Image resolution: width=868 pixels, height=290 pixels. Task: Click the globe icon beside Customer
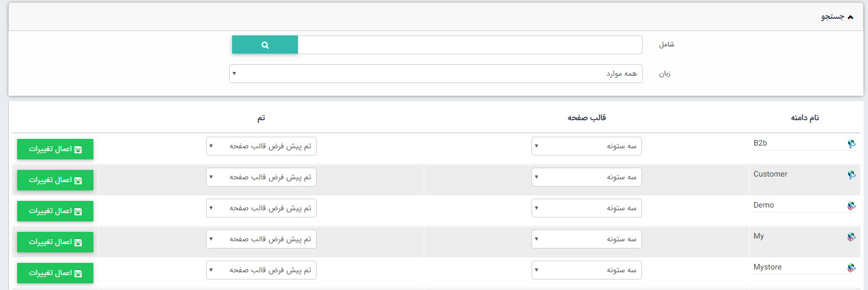(x=851, y=175)
